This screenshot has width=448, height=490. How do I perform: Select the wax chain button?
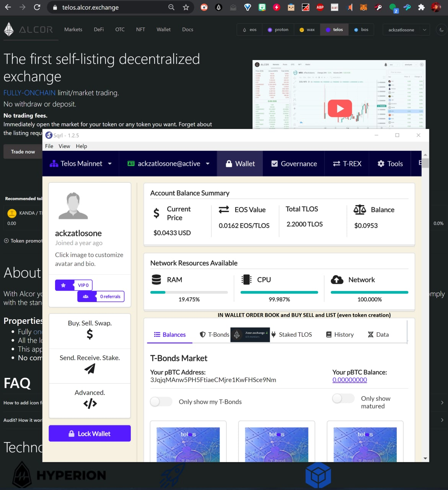point(307,29)
